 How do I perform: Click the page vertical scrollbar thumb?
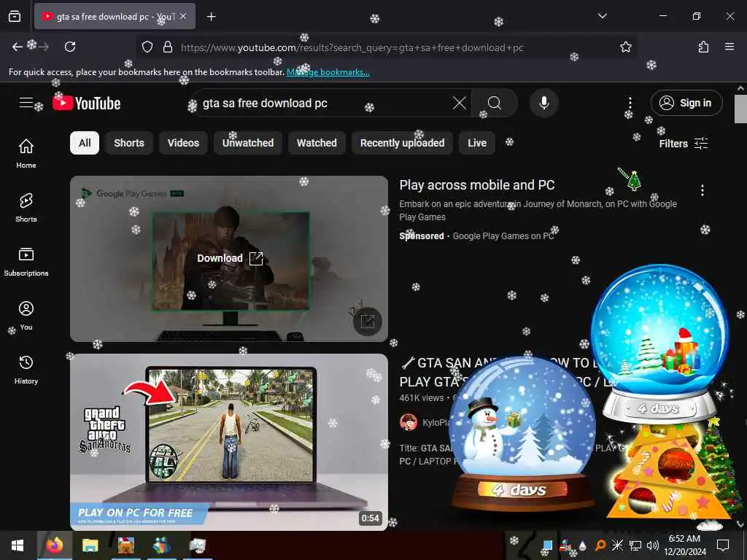(x=740, y=109)
